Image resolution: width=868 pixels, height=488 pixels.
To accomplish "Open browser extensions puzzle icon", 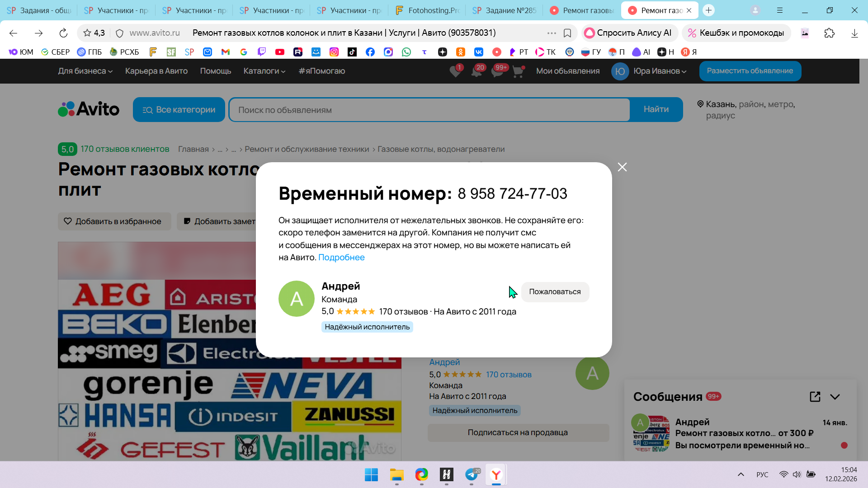I will pos(829,33).
